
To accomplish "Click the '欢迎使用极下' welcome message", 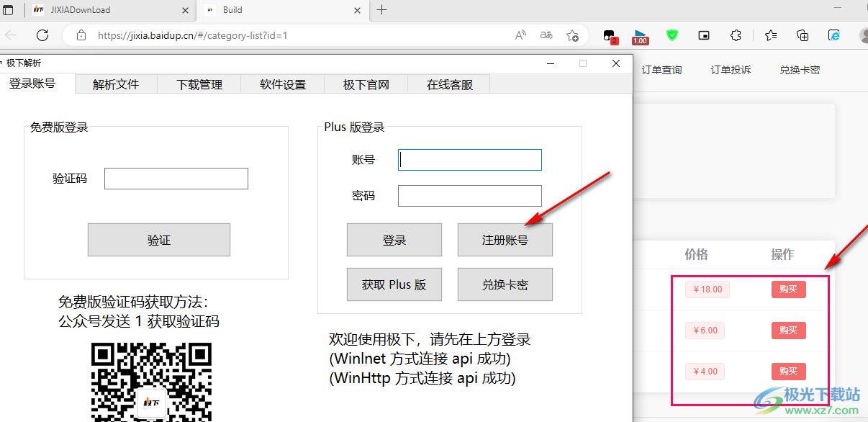I will pyautogui.click(x=430, y=339).
